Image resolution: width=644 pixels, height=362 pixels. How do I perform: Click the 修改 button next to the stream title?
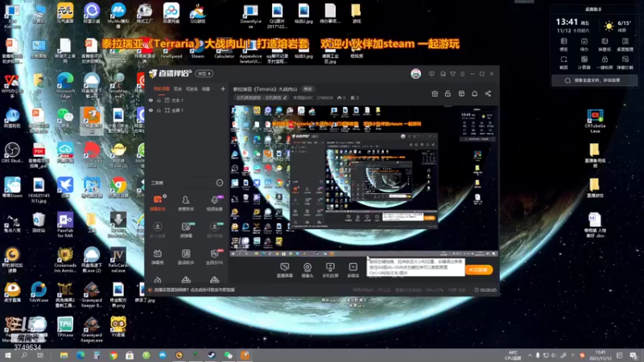pos(308,89)
